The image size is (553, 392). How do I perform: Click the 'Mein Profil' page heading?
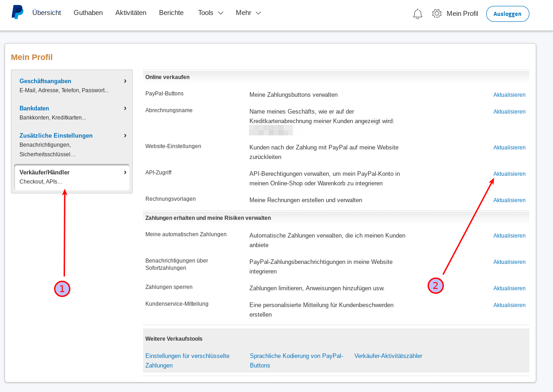(32, 57)
